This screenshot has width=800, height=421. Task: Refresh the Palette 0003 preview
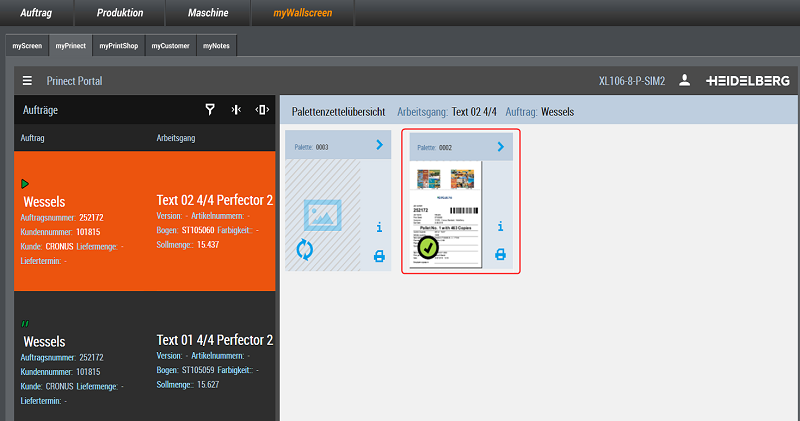(x=307, y=248)
